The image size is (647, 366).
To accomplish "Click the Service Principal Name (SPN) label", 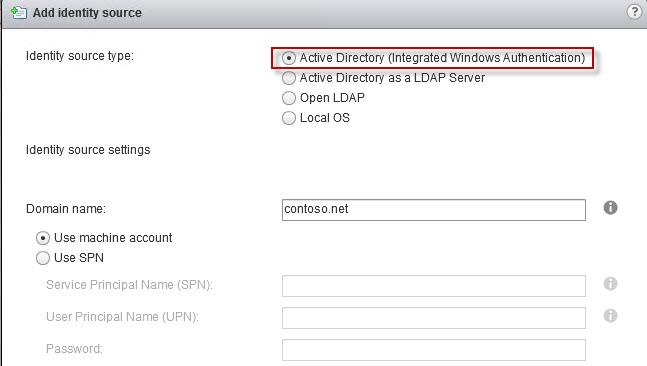I will pyautogui.click(x=129, y=285).
